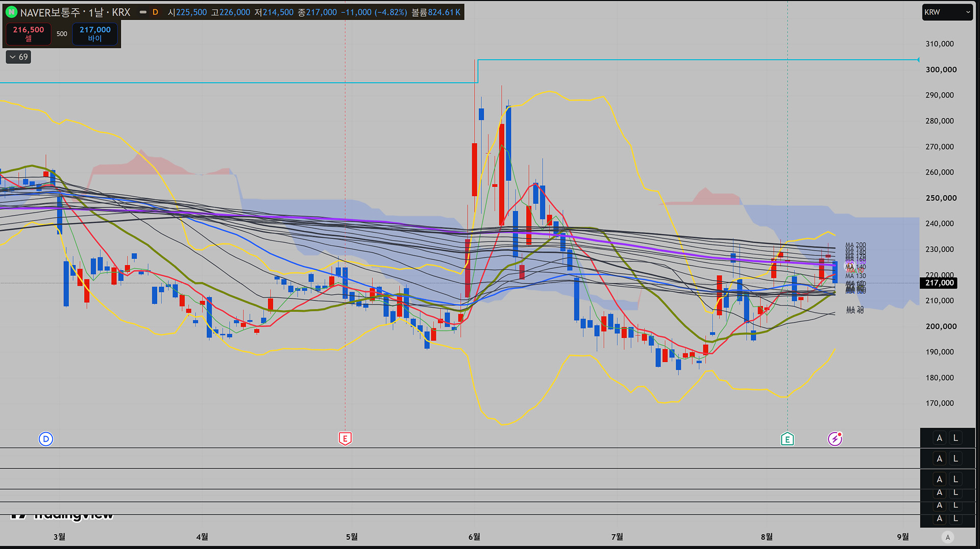Click the NAVER보통주 · 1날 · KRX title
Image resolution: width=980 pixels, height=549 pixels.
75,12
